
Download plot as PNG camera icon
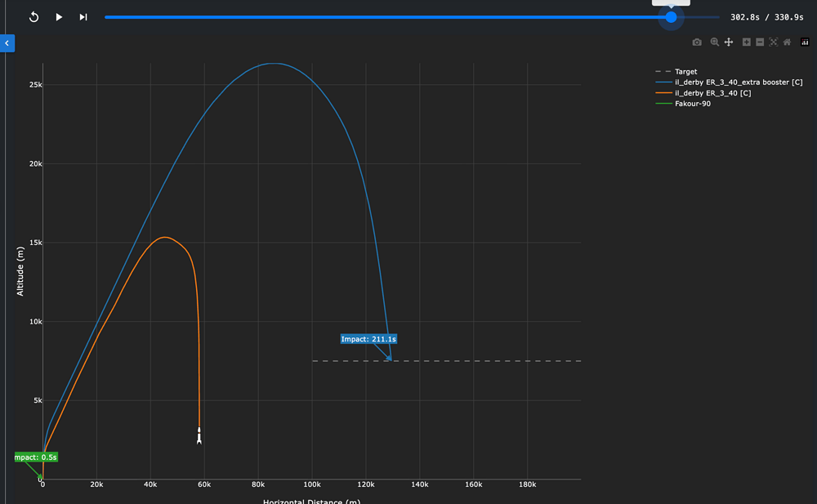tap(697, 42)
